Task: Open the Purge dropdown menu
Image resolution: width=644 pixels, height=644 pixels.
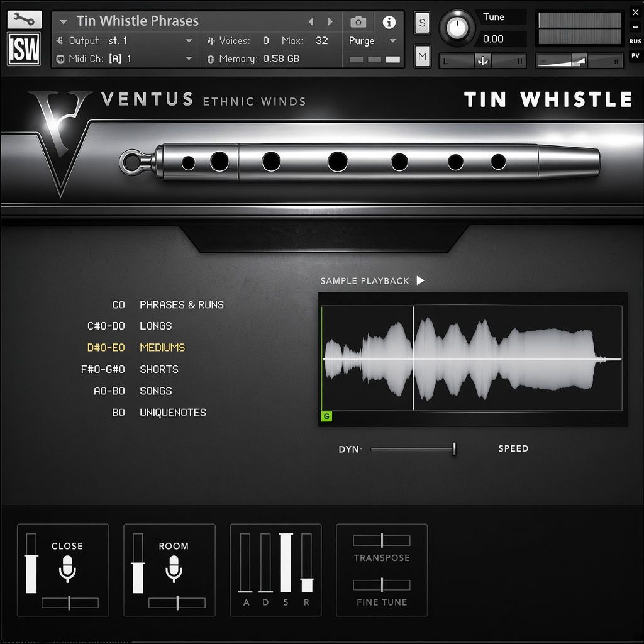Action: (x=372, y=41)
